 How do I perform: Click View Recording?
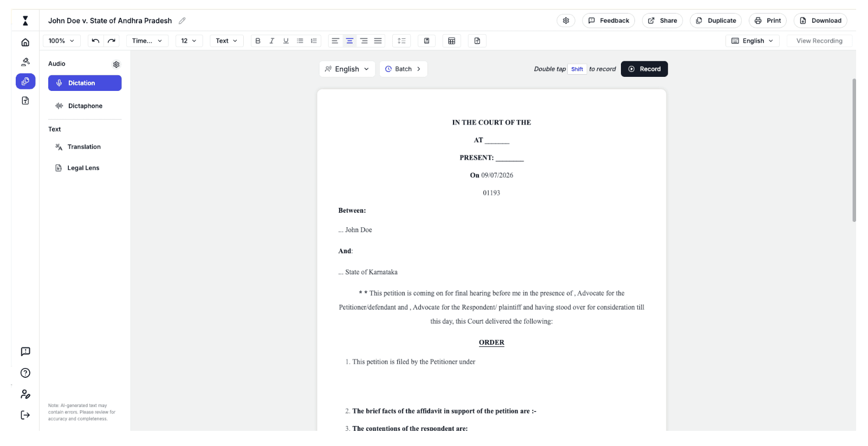[x=819, y=41]
